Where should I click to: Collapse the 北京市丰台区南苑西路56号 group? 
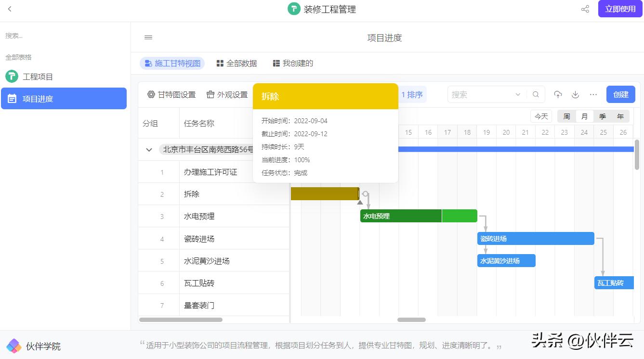coord(149,150)
